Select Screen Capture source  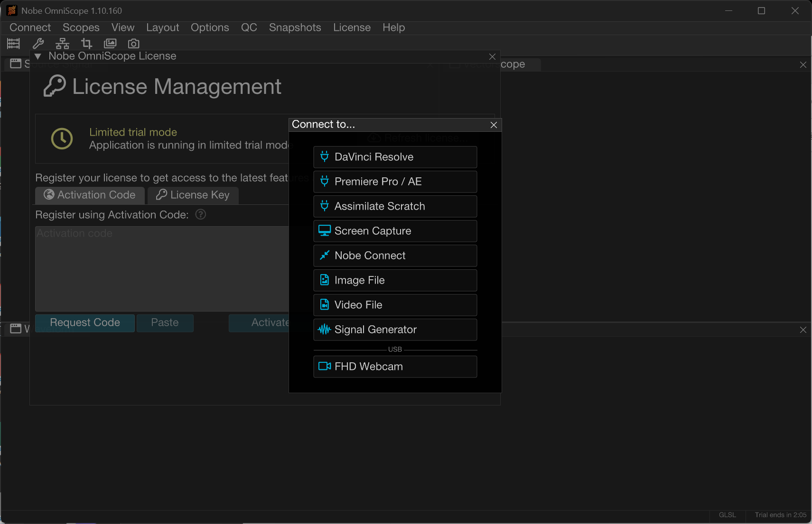(395, 231)
